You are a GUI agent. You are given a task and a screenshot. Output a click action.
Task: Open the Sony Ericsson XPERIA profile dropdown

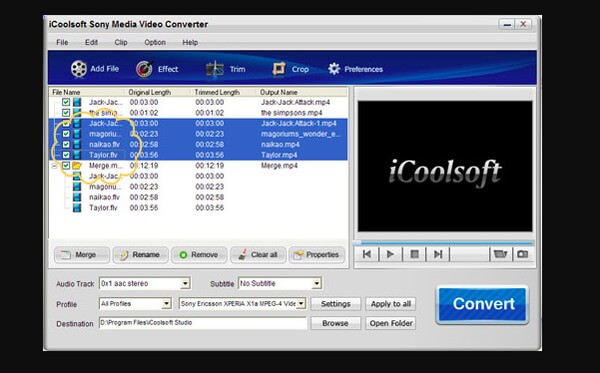coord(302,304)
